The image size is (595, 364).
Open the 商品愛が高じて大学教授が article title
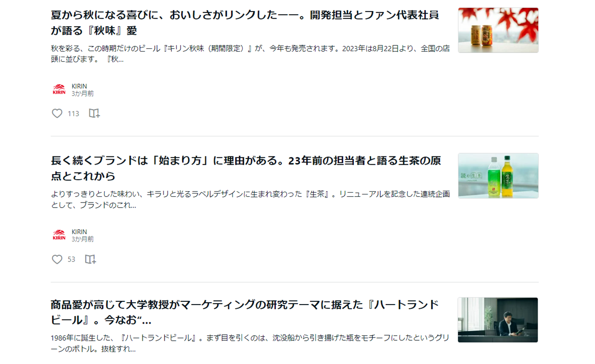click(x=245, y=312)
